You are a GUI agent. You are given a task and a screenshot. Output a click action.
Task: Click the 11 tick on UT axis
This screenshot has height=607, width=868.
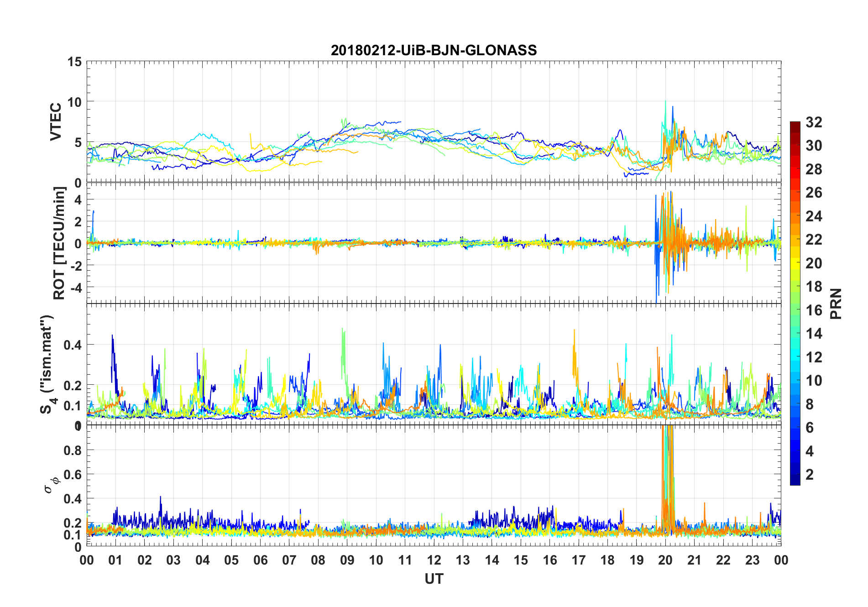click(x=405, y=560)
